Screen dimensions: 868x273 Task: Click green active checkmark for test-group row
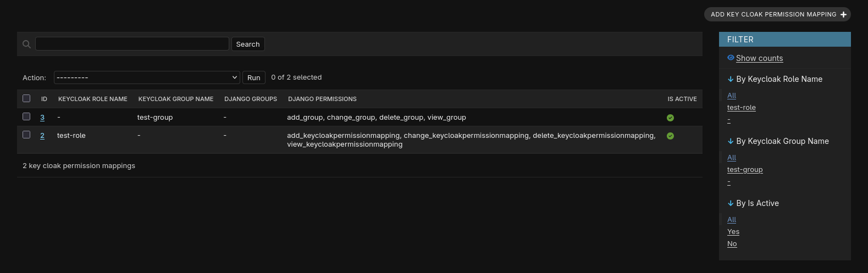coord(670,118)
